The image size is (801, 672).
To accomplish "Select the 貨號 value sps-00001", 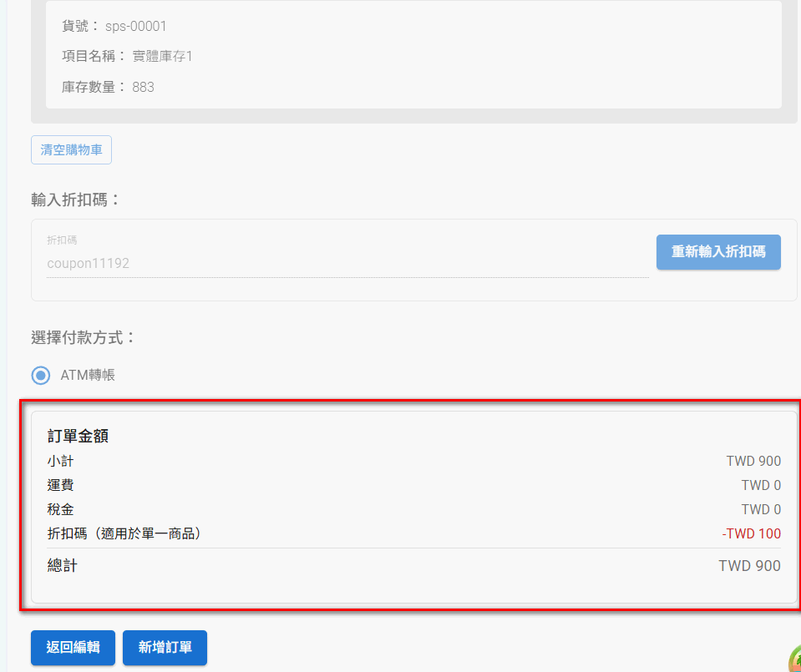I will [136, 26].
